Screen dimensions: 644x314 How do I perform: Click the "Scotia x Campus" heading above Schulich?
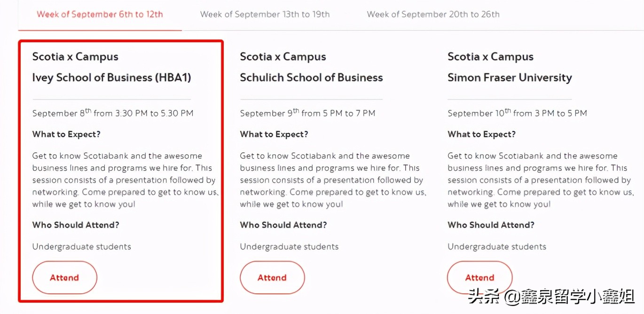[283, 57]
